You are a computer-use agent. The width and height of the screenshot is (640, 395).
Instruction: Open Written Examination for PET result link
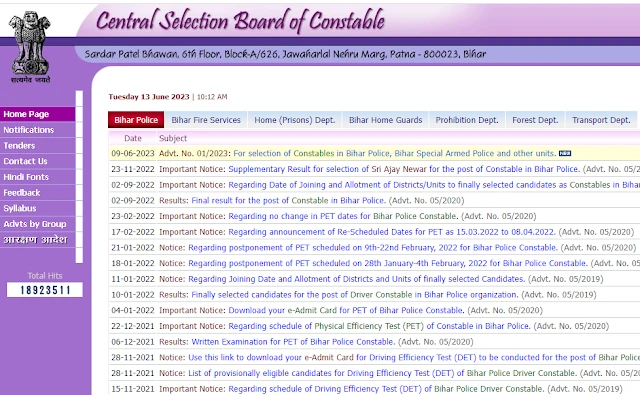click(x=293, y=342)
